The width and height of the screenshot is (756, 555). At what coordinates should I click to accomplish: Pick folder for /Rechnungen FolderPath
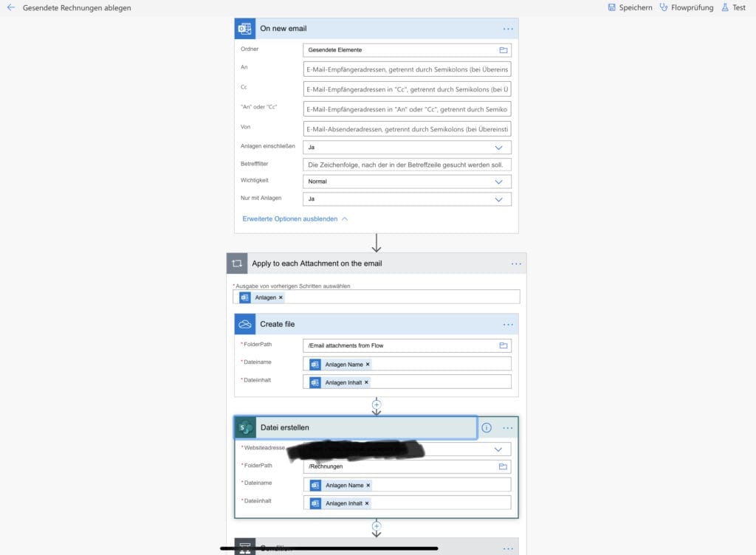click(504, 466)
